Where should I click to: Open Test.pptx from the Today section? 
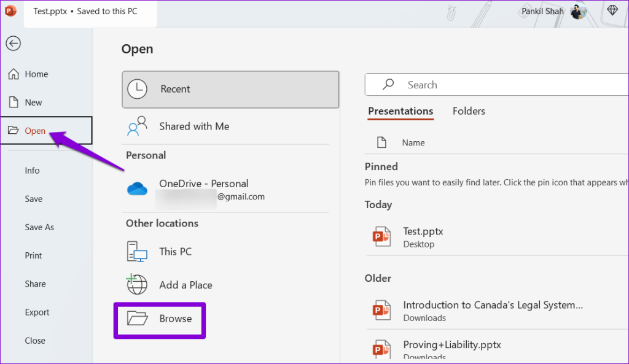423,231
